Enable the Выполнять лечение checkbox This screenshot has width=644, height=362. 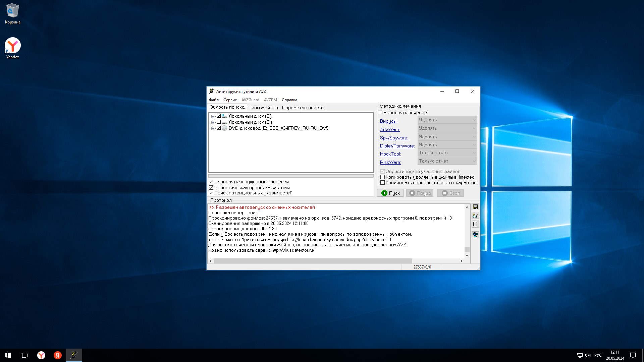pos(380,113)
